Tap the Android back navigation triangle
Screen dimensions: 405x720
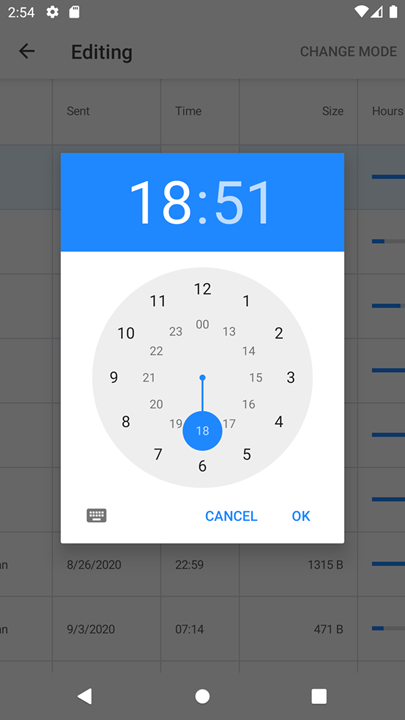coord(84,696)
